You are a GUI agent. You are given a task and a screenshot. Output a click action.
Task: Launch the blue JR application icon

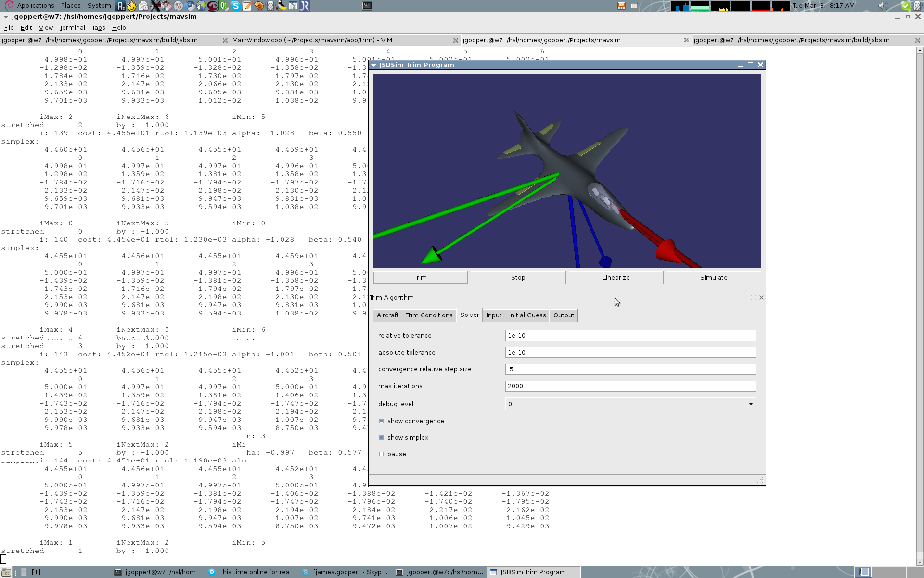click(305, 6)
